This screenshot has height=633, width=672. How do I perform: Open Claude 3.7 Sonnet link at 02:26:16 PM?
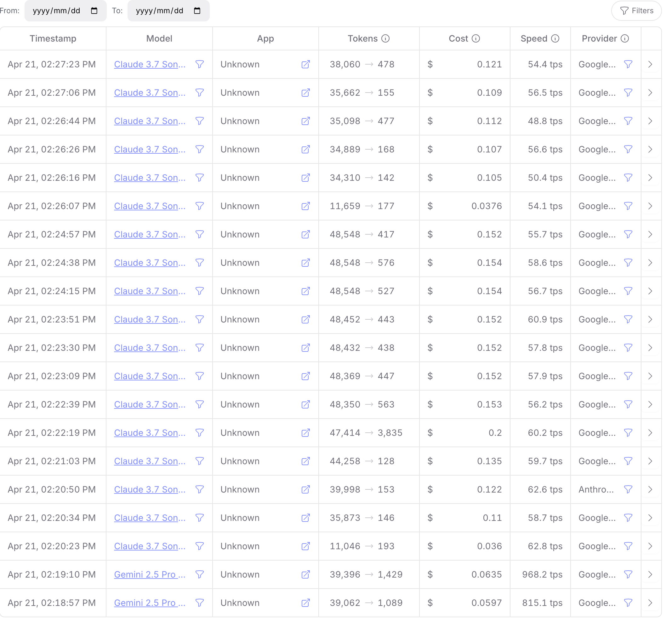(x=150, y=178)
